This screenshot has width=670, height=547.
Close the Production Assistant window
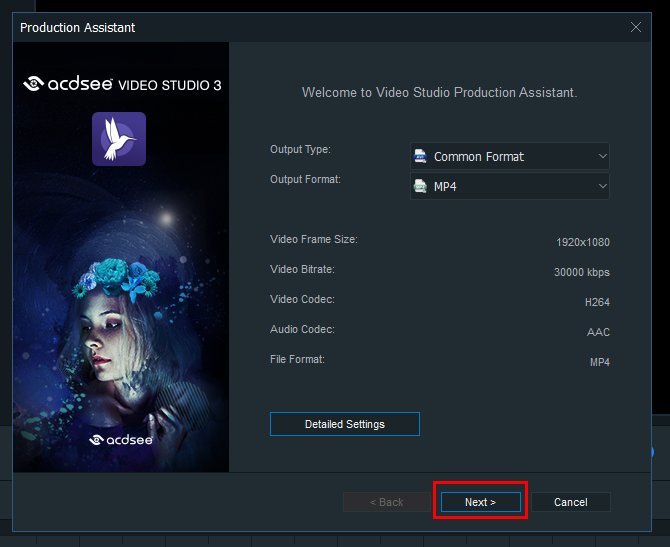(x=635, y=27)
